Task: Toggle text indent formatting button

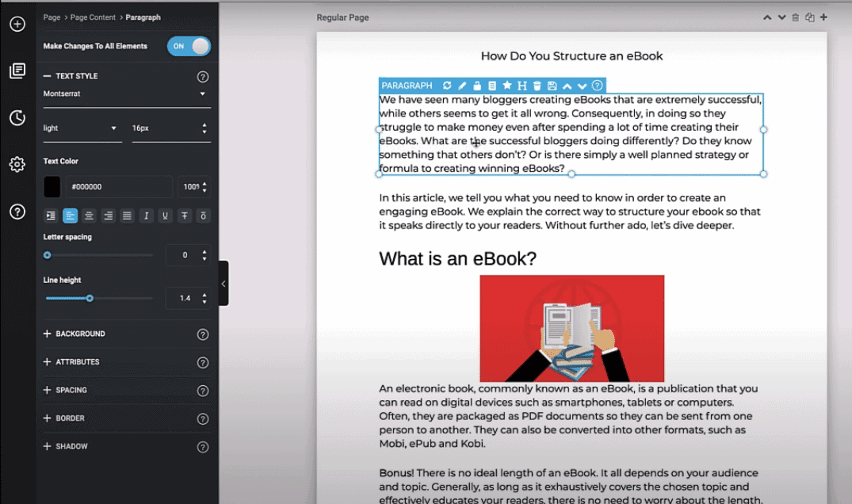Action: [x=51, y=216]
